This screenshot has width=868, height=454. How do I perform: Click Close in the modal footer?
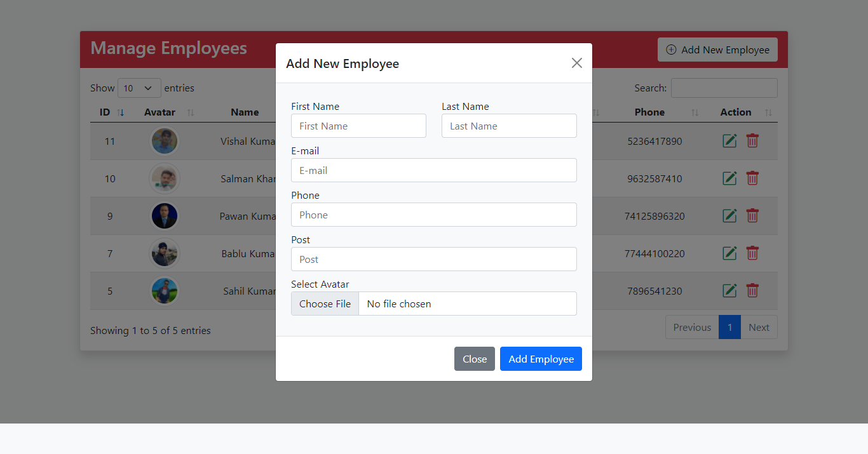click(x=475, y=359)
